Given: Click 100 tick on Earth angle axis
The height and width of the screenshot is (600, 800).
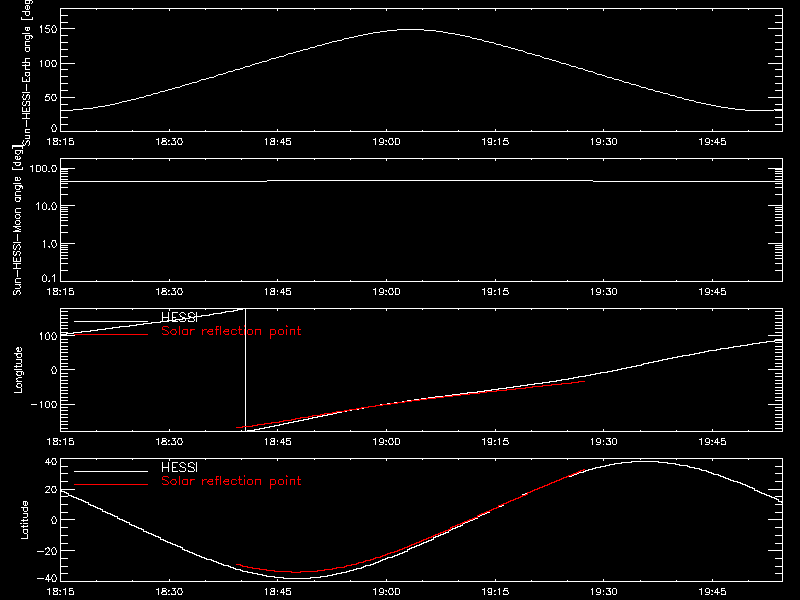Looking at the screenshot, I should (50, 63).
